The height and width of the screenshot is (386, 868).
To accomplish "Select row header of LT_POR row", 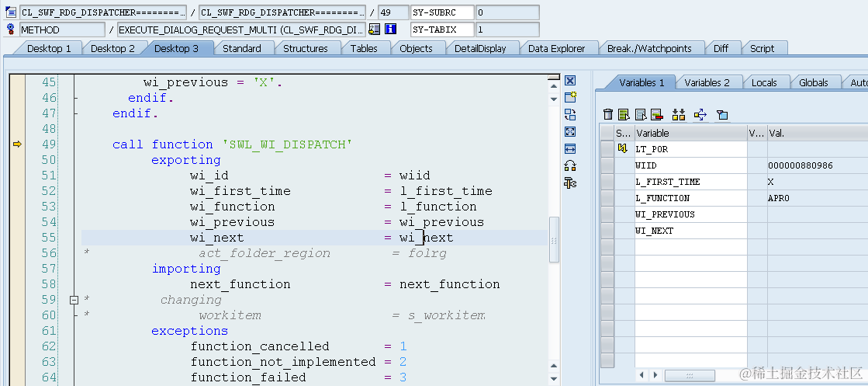I will pyautogui.click(x=607, y=148).
